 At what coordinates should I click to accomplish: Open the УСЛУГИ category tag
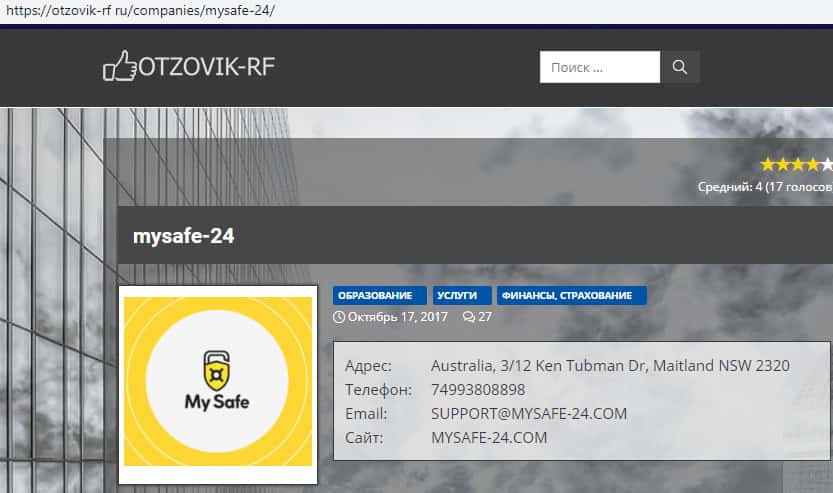462,295
